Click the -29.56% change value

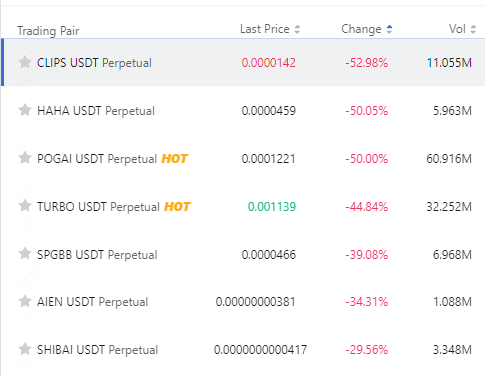[367, 350]
